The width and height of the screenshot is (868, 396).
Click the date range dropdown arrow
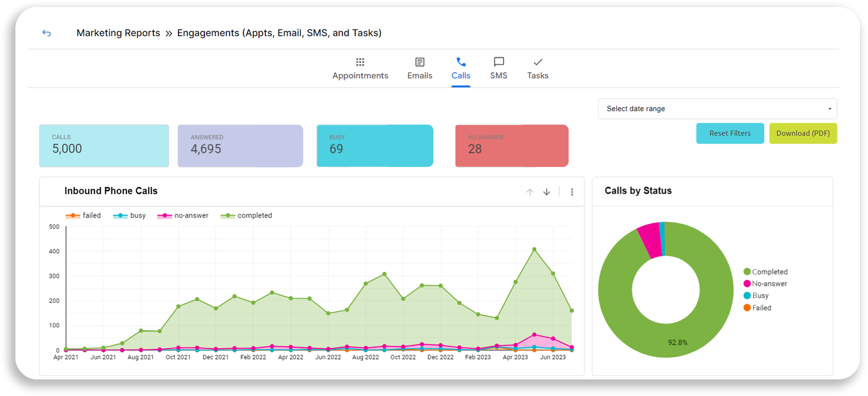[x=830, y=109]
